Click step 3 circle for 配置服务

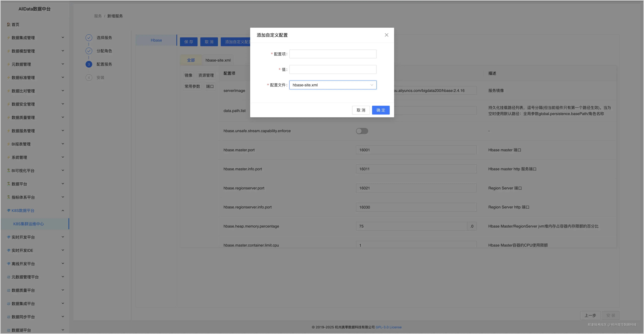(x=89, y=64)
